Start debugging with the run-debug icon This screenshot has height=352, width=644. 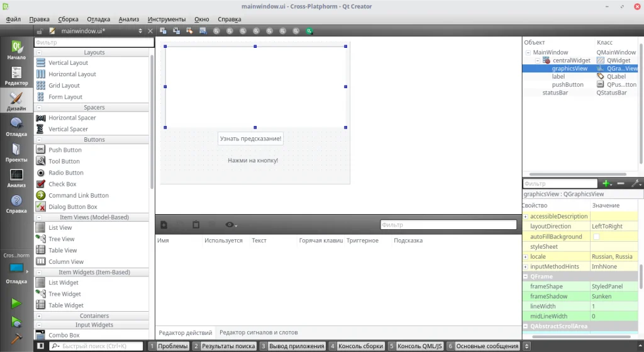pos(16,322)
